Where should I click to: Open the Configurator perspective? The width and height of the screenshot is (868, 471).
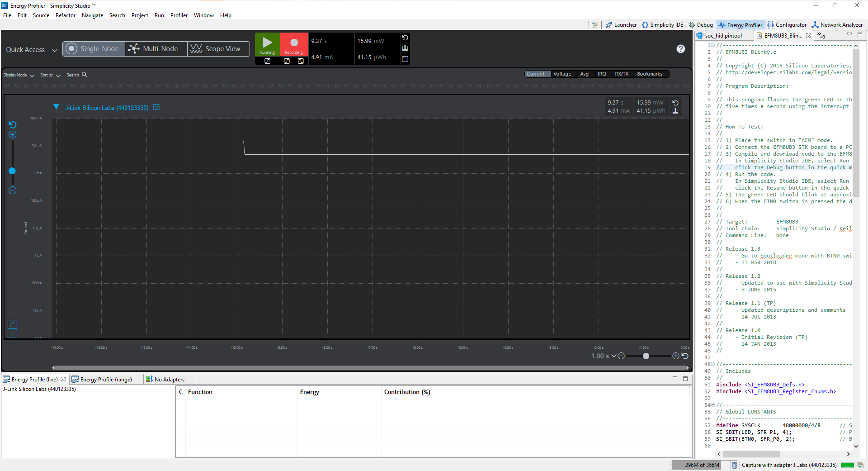click(x=787, y=25)
